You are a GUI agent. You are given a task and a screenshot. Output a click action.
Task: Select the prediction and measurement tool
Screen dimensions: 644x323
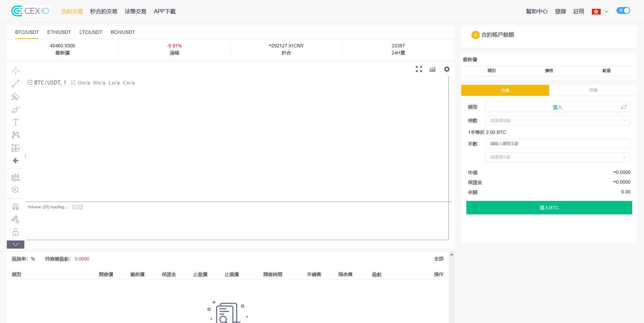point(16,148)
